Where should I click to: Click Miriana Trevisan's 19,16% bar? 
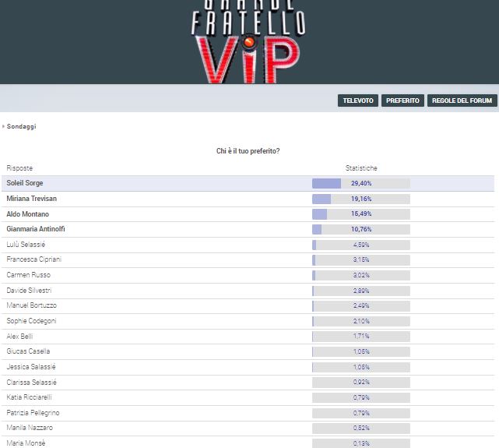[361, 199]
